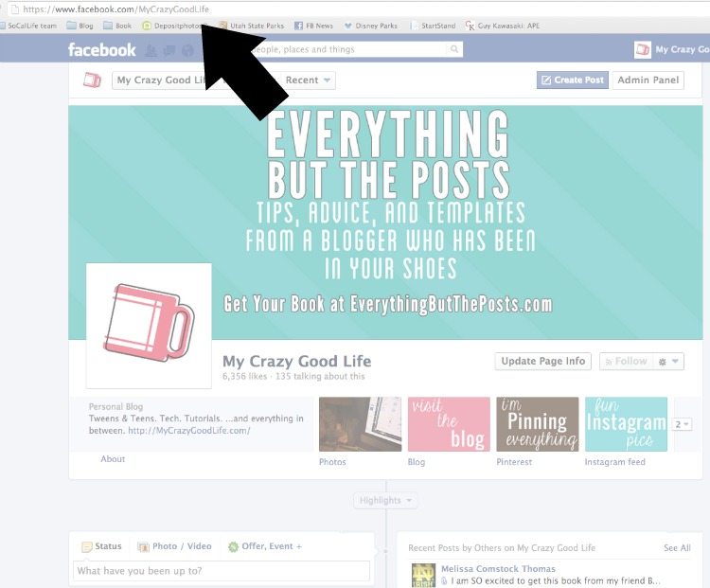The height and width of the screenshot is (588, 710).
Task: Select the Status tab in composer
Action: coord(101,546)
